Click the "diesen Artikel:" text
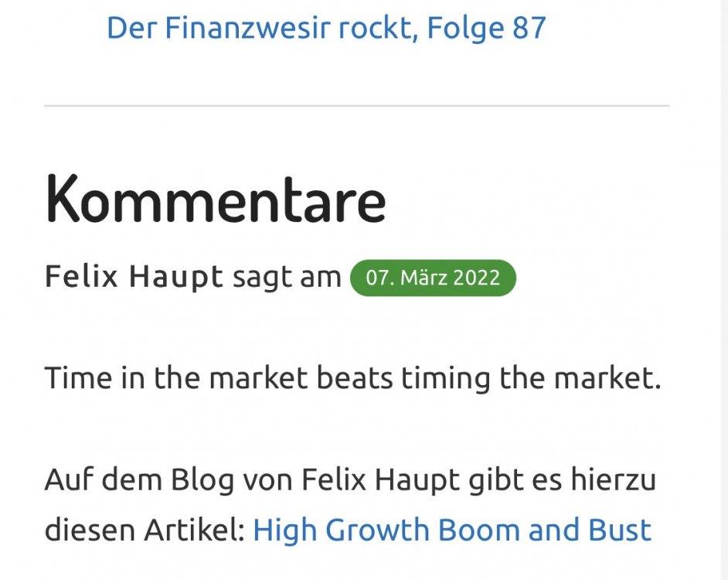 [144, 531]
